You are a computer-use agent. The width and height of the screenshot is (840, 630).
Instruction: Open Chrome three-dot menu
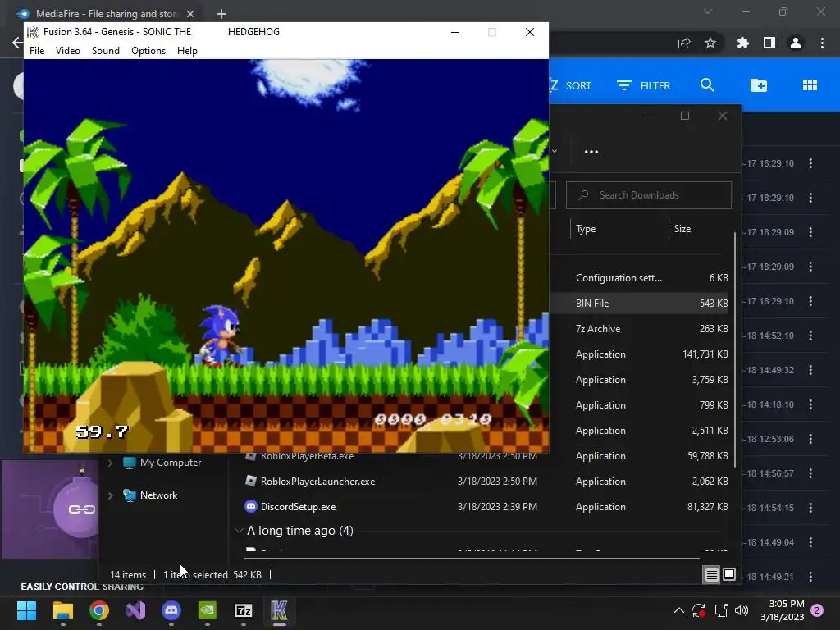(822, 43)
